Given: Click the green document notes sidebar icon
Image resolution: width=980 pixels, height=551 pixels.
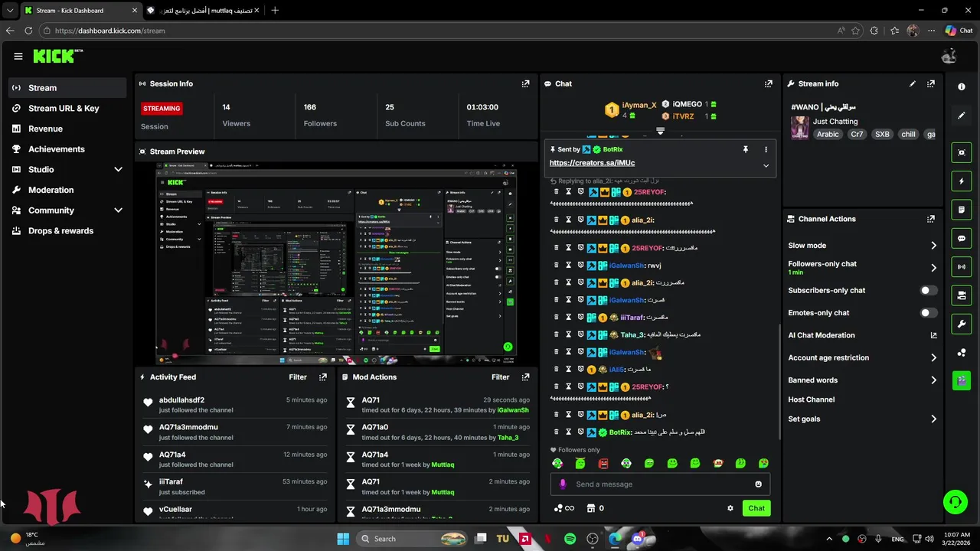Looking at the screenshot, I should coord(962,210).
